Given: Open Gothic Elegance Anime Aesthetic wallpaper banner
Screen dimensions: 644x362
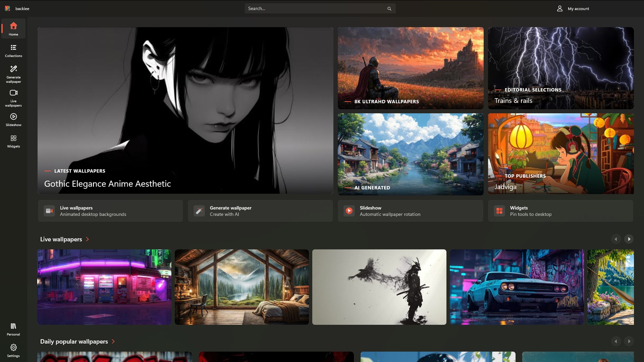Looking at the screenshot, I should [185, 111].
